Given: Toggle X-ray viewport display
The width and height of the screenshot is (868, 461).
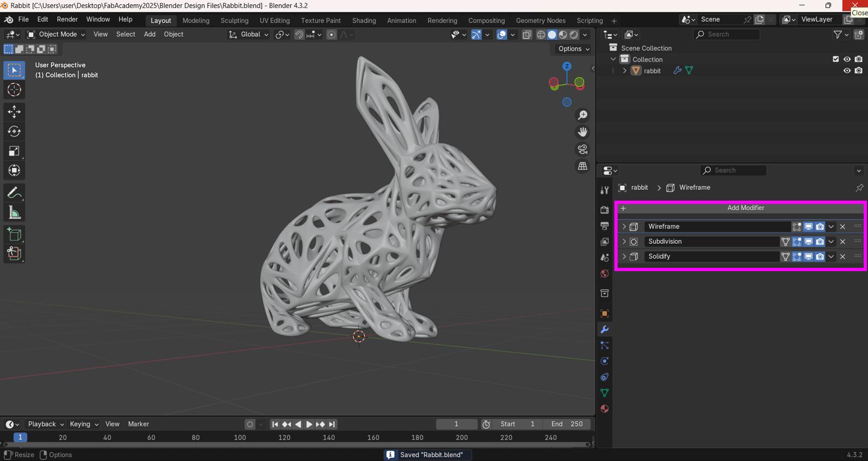Looking at the screenshot, I should pyautogui.click(x=527, y=34).
